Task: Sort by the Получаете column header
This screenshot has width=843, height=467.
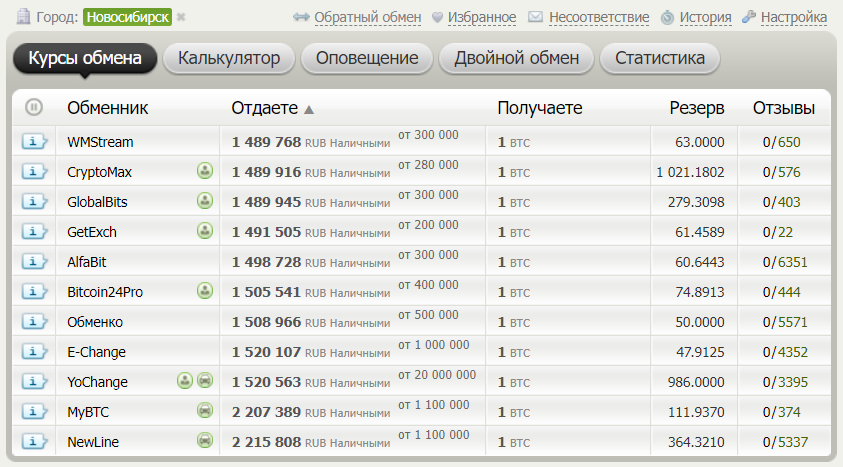Action: pos(540,108)
